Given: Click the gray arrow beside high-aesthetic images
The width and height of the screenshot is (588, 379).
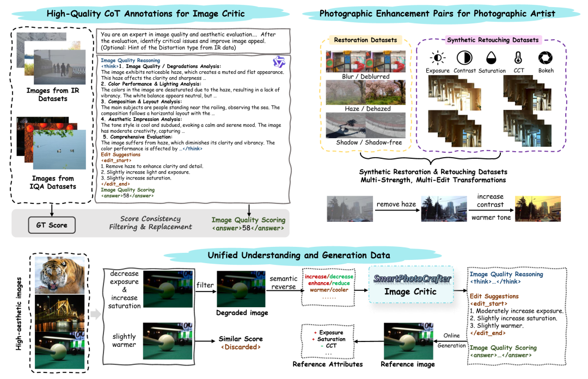Looking at the screenshot, I should pos(96,314).
